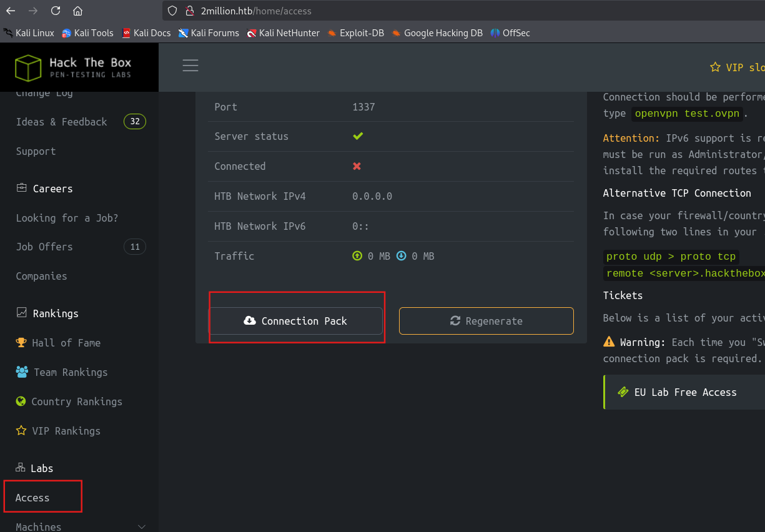Click the Careers briefcase icon

point(22,188)
